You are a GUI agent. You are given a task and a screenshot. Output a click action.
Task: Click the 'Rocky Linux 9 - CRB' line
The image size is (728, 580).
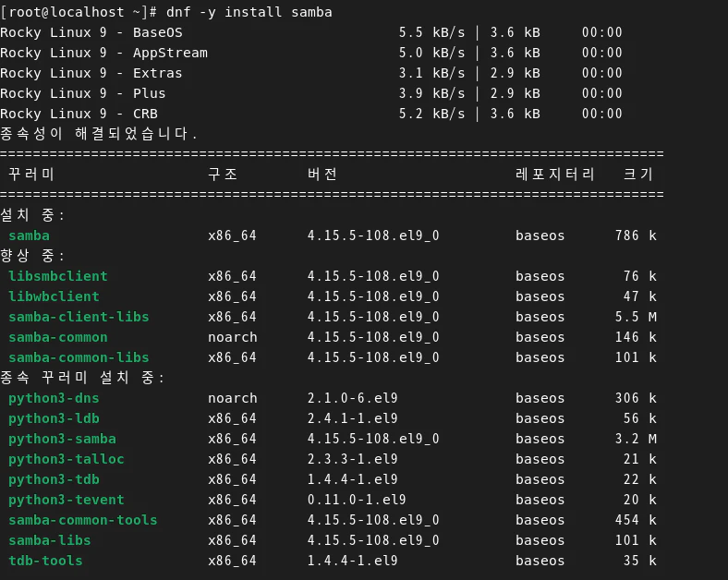[x=311, y=115]
